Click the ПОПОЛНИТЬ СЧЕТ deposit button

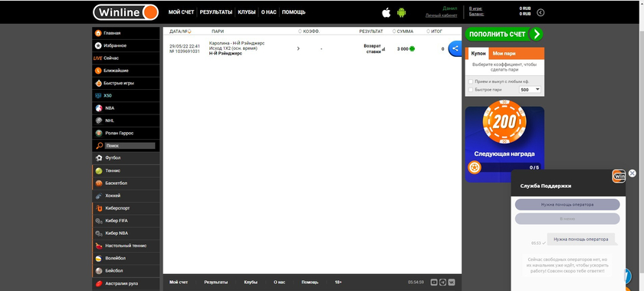point(504,34)
